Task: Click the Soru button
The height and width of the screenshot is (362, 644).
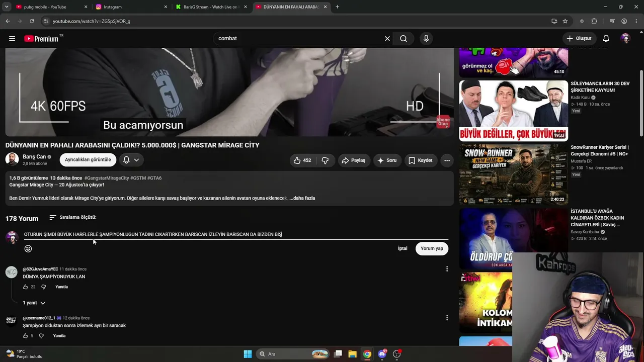Action: [x=387, y=160]
